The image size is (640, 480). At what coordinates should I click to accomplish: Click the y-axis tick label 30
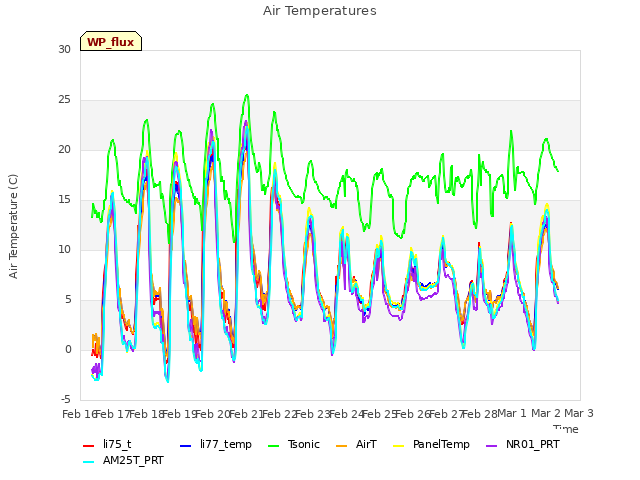64,49
